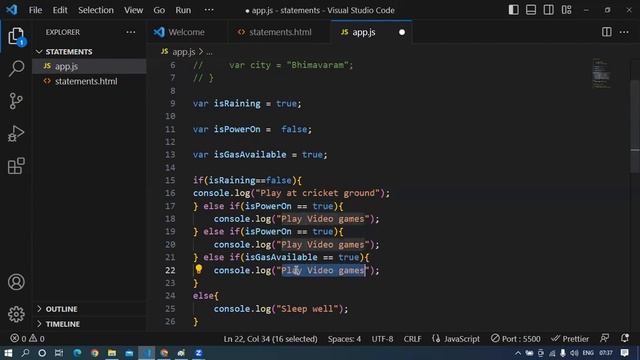Click the VS Code logo in the title bar
This screenshot has height=360, width=640.
pos(11,10)
